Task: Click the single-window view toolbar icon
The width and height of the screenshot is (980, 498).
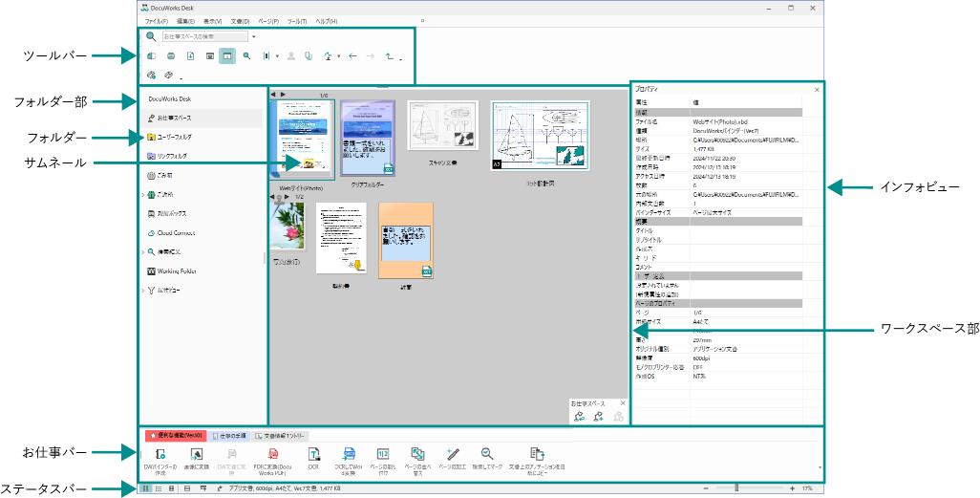Action: pos(210,56)
